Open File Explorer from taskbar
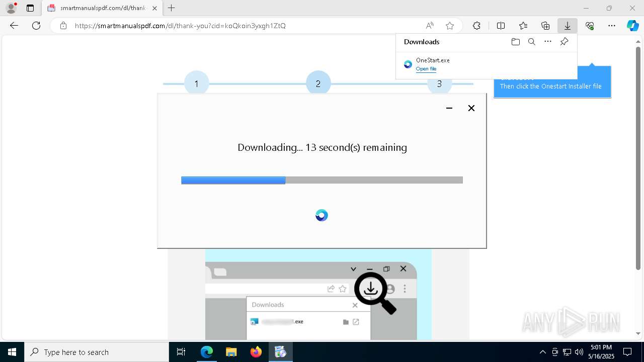The image size is (644, 362). [231, 352]
